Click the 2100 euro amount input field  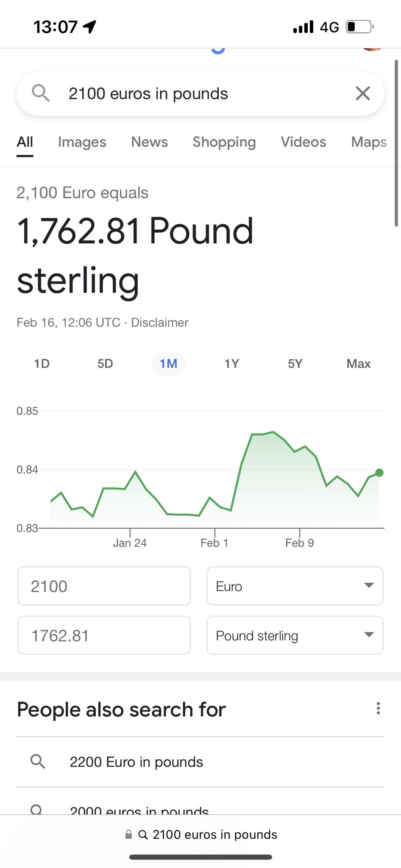coord(104,586)
